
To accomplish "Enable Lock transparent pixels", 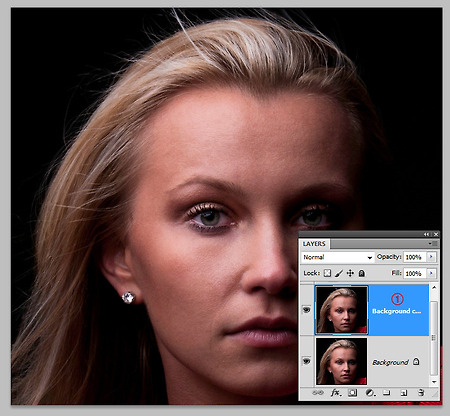I will 327,273.
